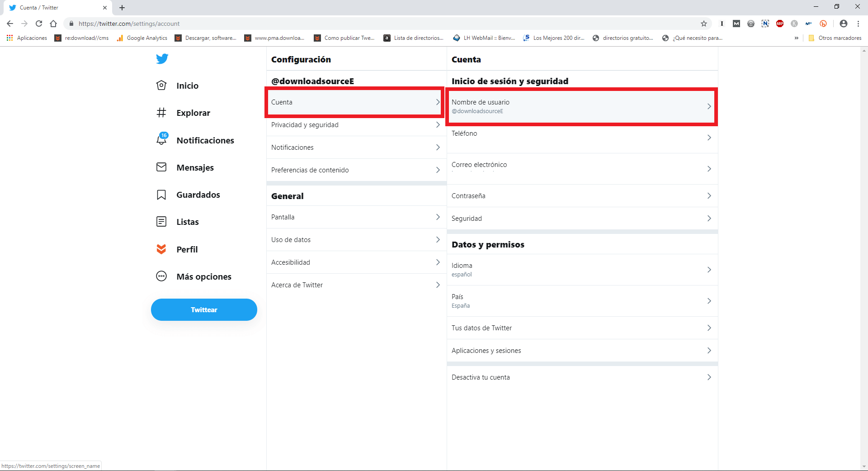Expand Nombre de usuario chevron

pos(709,106)
